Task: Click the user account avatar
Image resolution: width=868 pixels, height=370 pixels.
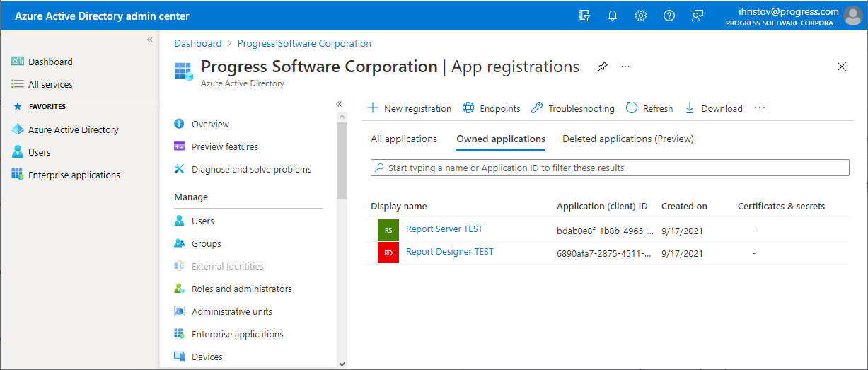Action: (x=853, y=16)
